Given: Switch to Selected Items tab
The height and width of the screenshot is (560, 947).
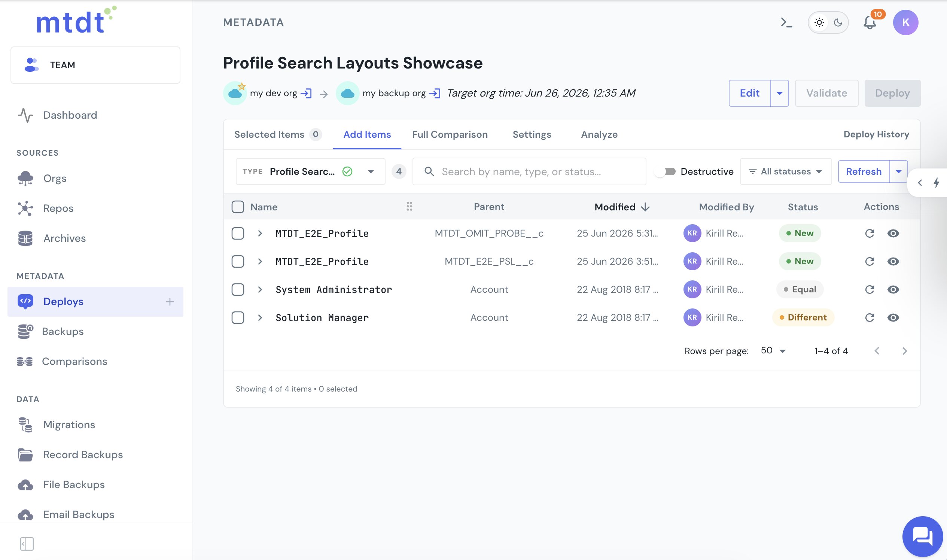Looking at the screenshot, I should 278,134.
